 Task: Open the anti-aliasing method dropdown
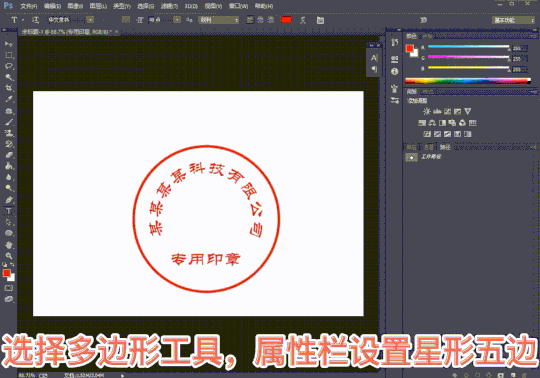[x=218, y=20]
